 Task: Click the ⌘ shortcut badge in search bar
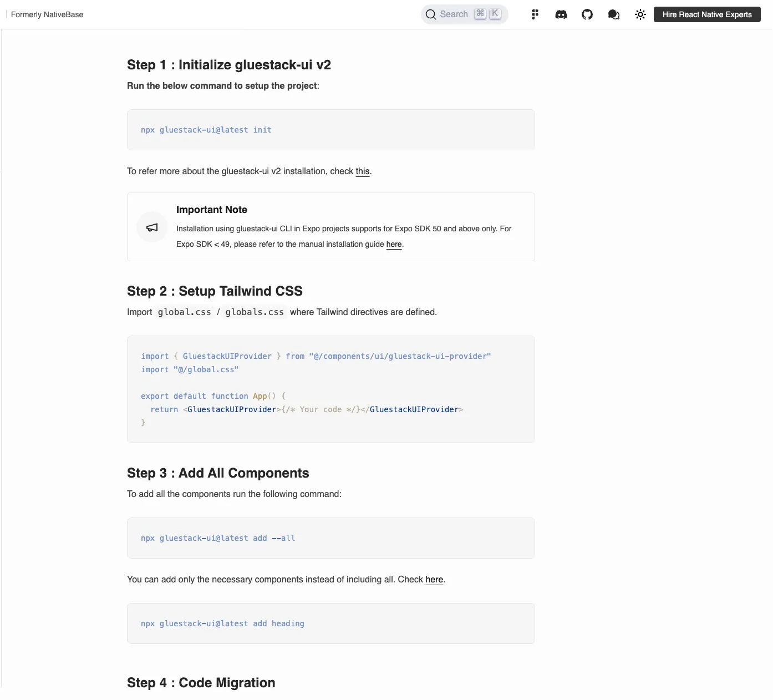point(479,14)
